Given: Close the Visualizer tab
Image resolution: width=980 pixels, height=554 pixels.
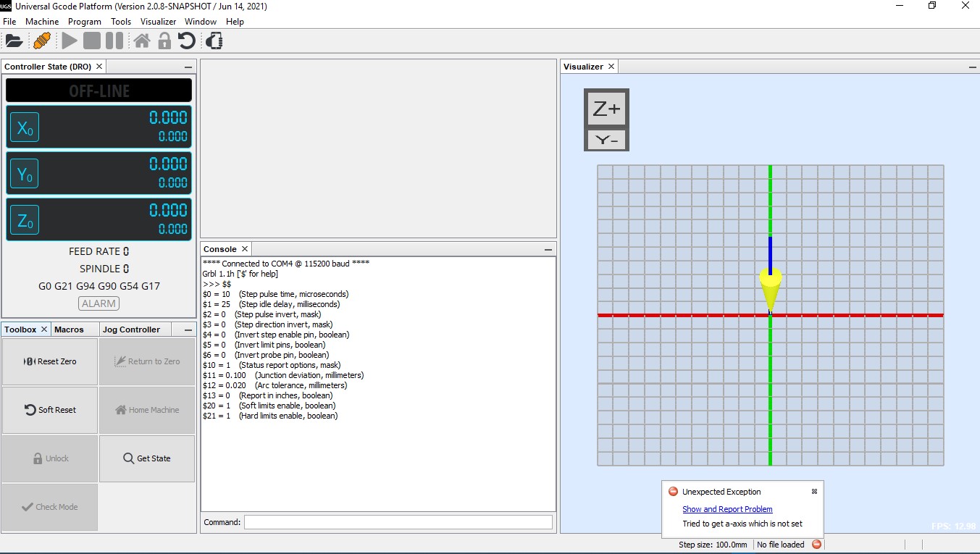Looking at the screenshot, I should click(611, 67).
